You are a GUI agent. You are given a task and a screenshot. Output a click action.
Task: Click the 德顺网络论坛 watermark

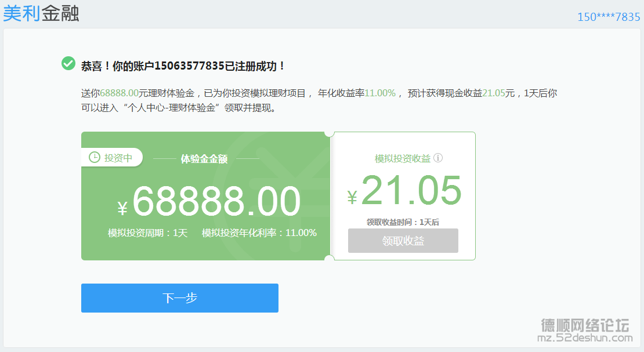585,325
